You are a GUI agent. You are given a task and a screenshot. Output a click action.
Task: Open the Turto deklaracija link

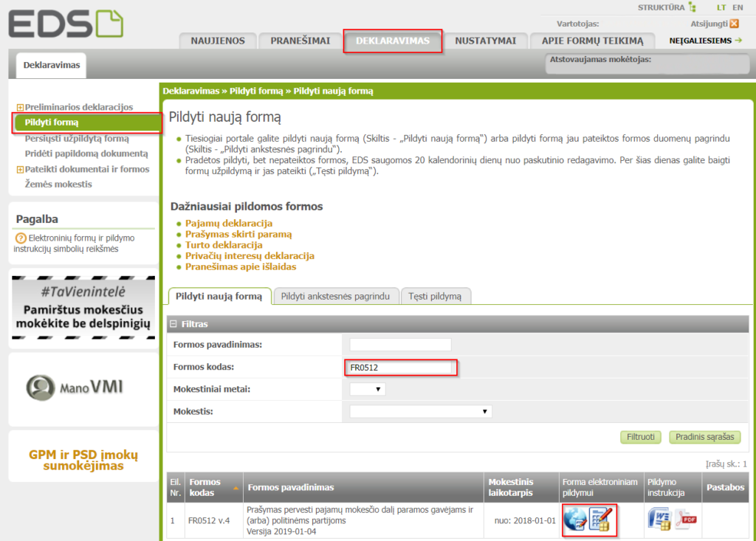coord(224,245)
